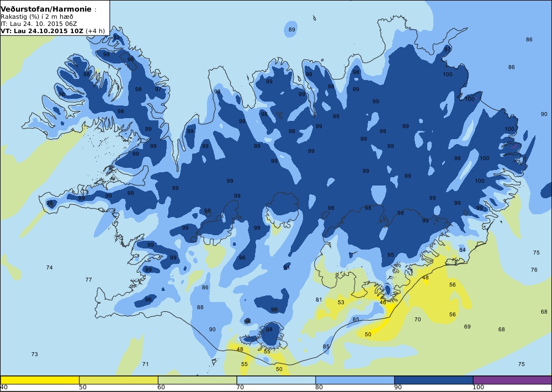
Task: Select the medium blue 80–90 legend swatch
Action: pos(355,380)
